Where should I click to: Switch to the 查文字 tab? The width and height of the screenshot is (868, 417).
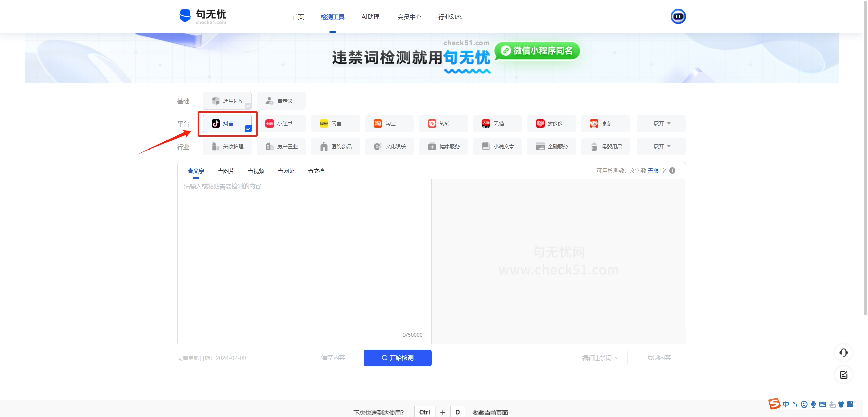click(196, 171)
